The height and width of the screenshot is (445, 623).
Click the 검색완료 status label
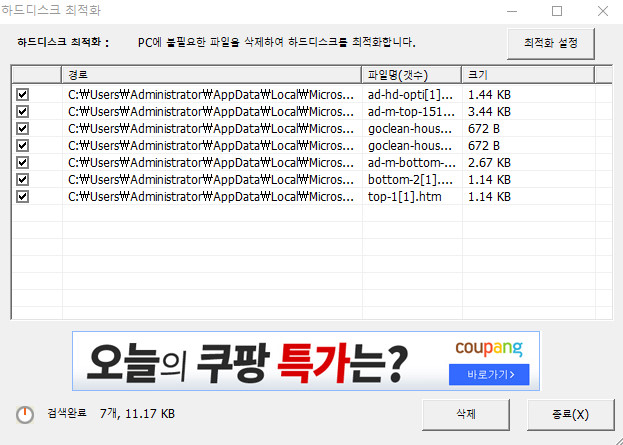tap(67, 414)
